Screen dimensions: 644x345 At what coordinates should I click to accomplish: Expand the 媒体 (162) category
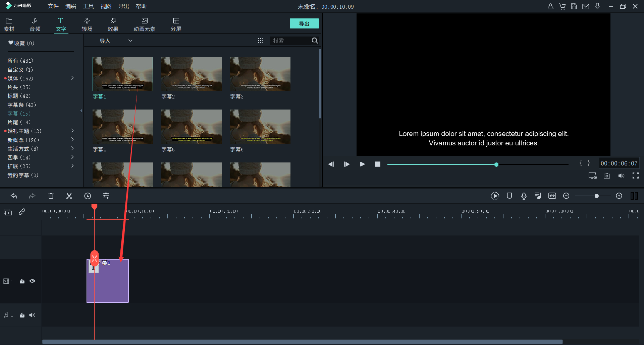point(72,78)
